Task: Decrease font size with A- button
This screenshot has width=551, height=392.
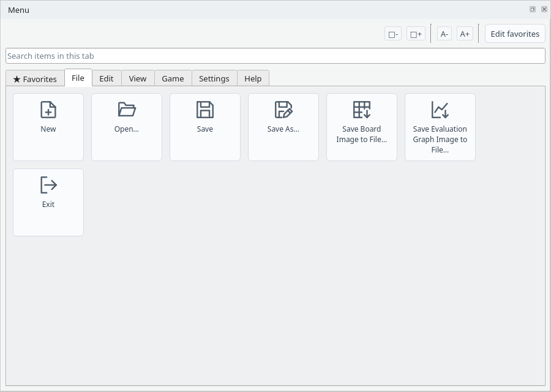Action: click(x=444, y=34)
